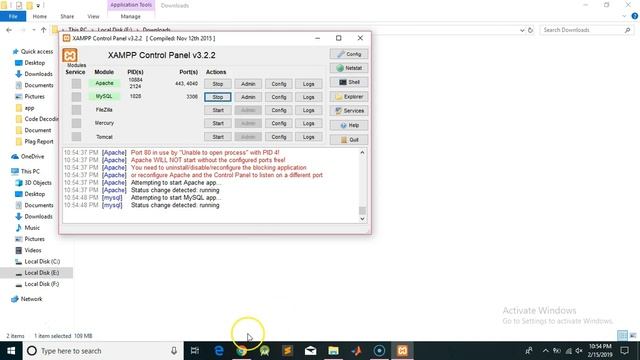Open XAMPP Config button with wrench icon

349,54
